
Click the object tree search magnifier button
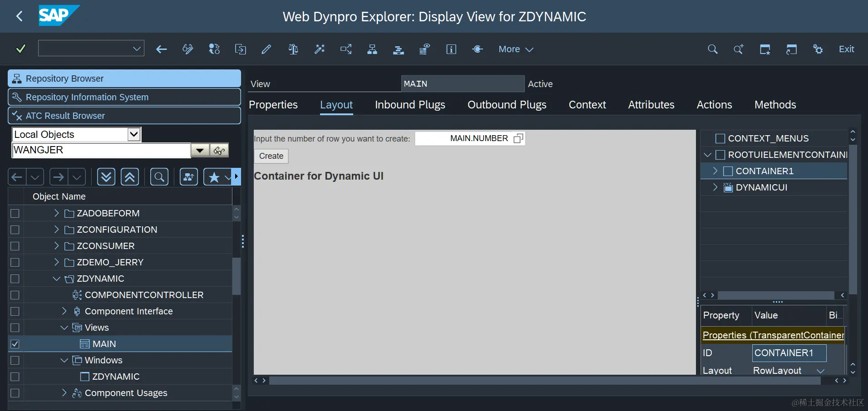pyautogui.click(x=159, y=177)
